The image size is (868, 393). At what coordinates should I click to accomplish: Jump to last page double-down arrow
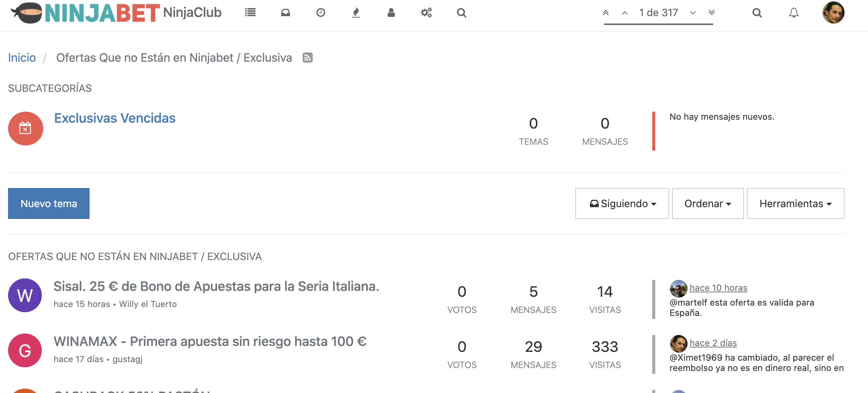712,13
